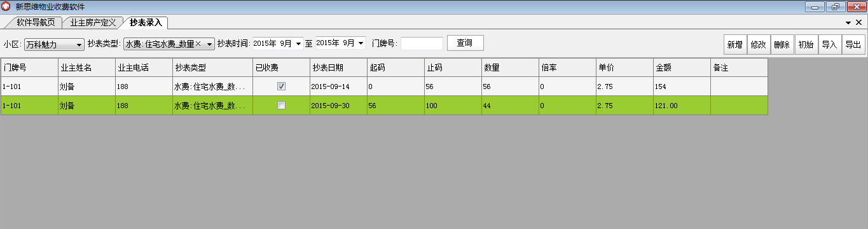
Task: Click the 抄表日期 column header
Action: 338,67
